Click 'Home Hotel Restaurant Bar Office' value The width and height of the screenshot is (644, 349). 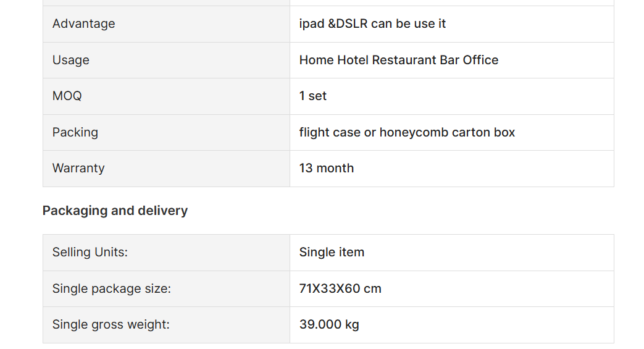coord(398,60)
